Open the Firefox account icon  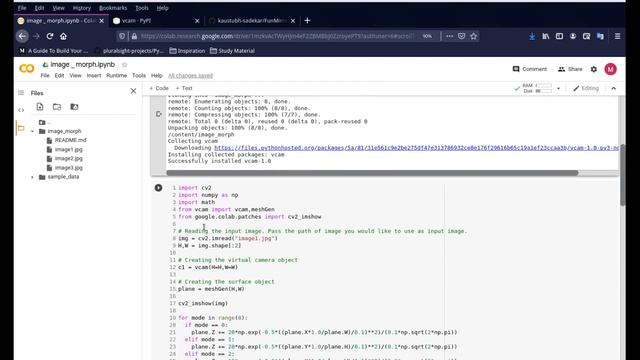pyautogui.click(x=573, y=36)
